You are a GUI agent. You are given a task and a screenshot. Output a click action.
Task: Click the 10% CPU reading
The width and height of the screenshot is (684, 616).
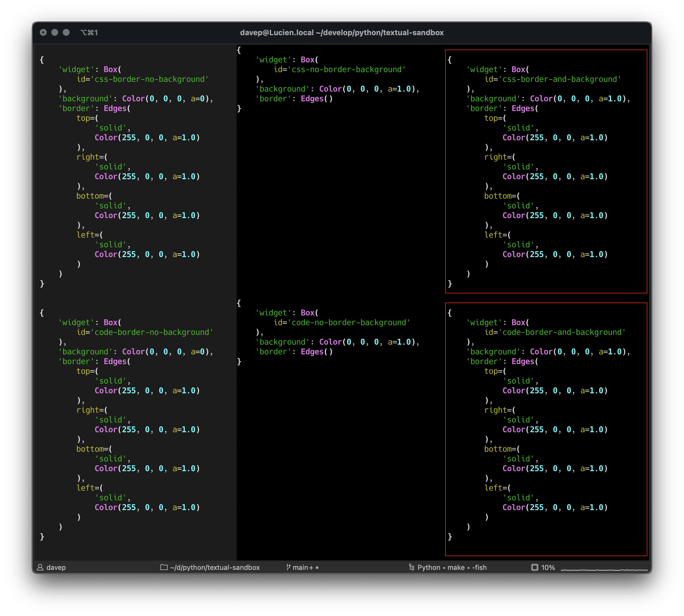point(548,567)
